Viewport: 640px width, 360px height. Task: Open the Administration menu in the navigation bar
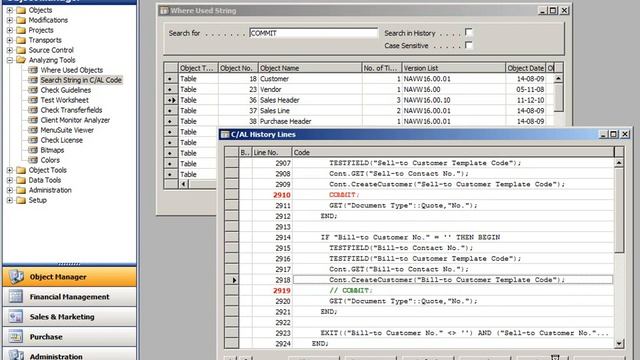[x=69, y=354]
